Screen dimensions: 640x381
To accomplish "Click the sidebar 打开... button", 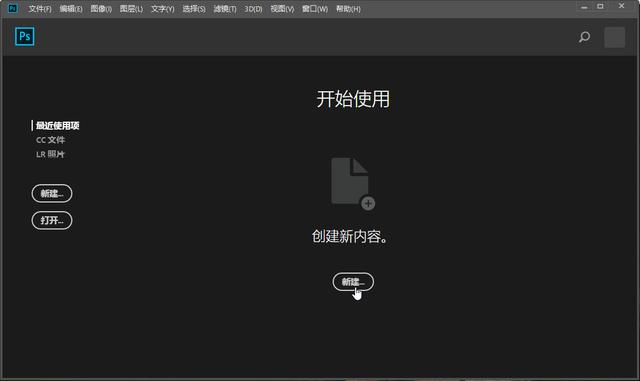I will click(x=52, y=221).
